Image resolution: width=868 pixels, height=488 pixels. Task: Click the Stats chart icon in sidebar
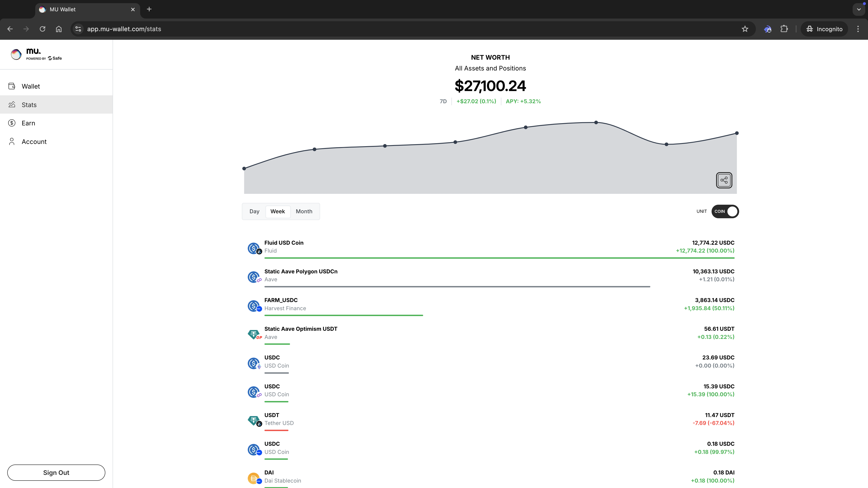(x=12, y=104)
